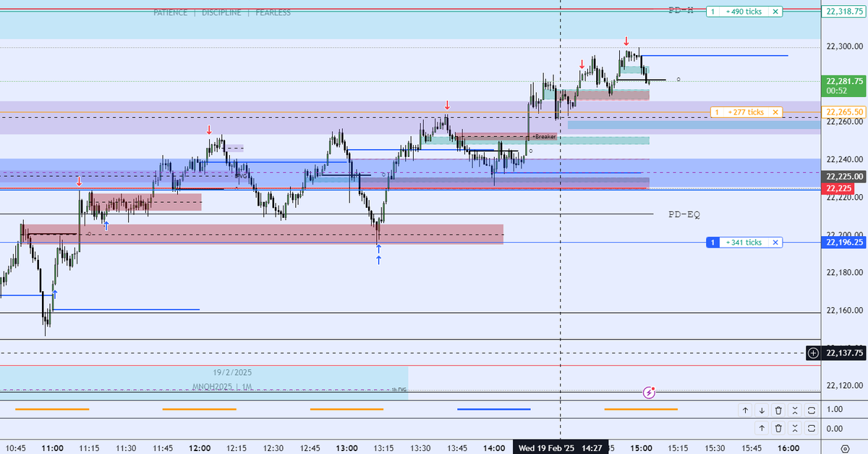Click the red 22,225 price label
The width and height of the screenshot is (868, 454).
coord(839,188)
